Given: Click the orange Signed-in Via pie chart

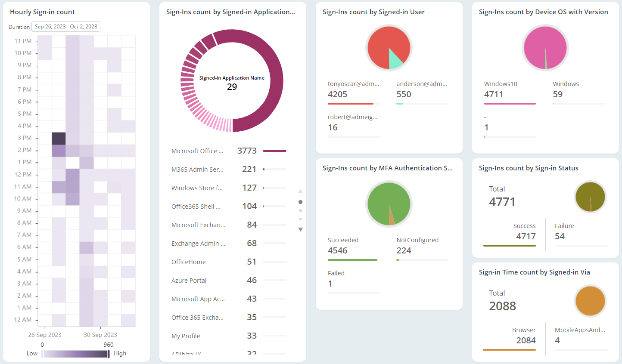Looking at the screenshot, I should 591,301.
